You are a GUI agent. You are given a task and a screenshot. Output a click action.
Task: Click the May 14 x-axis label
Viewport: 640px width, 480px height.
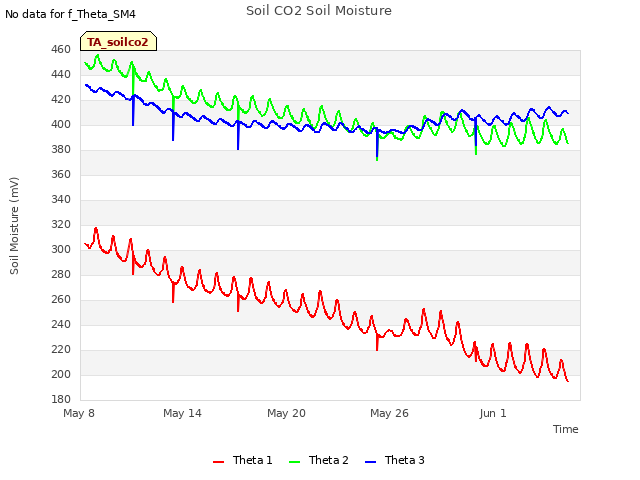(182, 413)
